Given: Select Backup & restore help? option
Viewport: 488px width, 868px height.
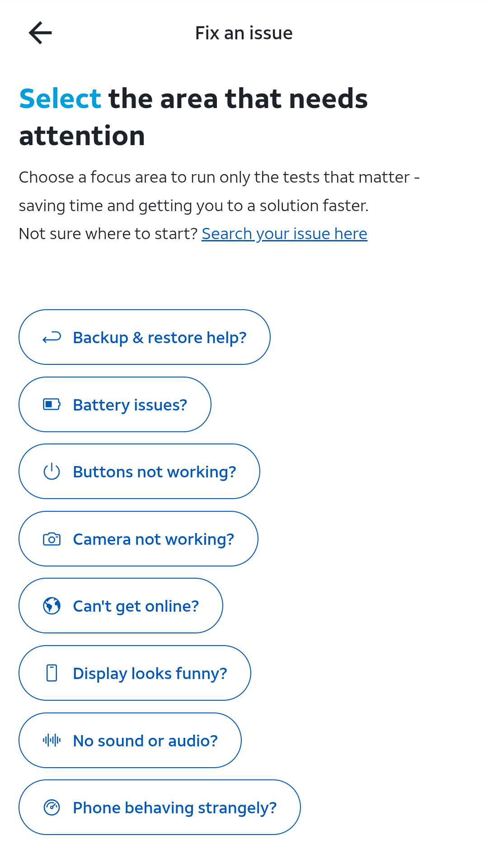Looking at the screenshot, I should [x=145, y=337].
